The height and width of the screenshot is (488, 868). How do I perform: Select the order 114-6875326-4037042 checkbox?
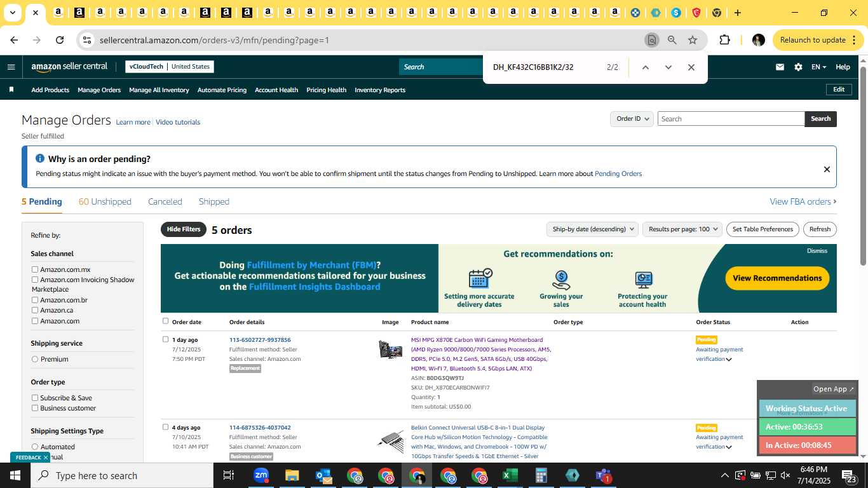166,427
